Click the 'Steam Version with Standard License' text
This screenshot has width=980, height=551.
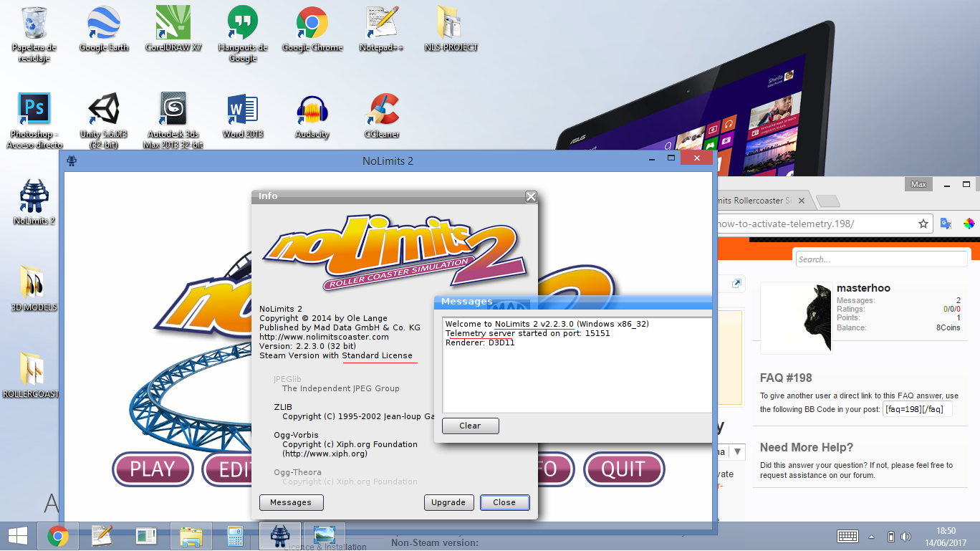click(x=336, y=355)
